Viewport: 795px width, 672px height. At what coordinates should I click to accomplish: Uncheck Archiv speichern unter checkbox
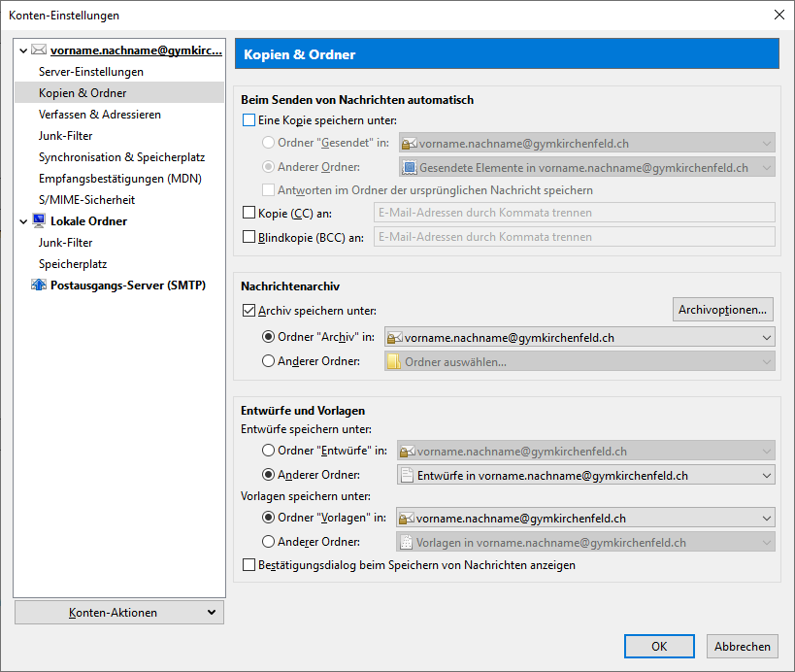248,311
